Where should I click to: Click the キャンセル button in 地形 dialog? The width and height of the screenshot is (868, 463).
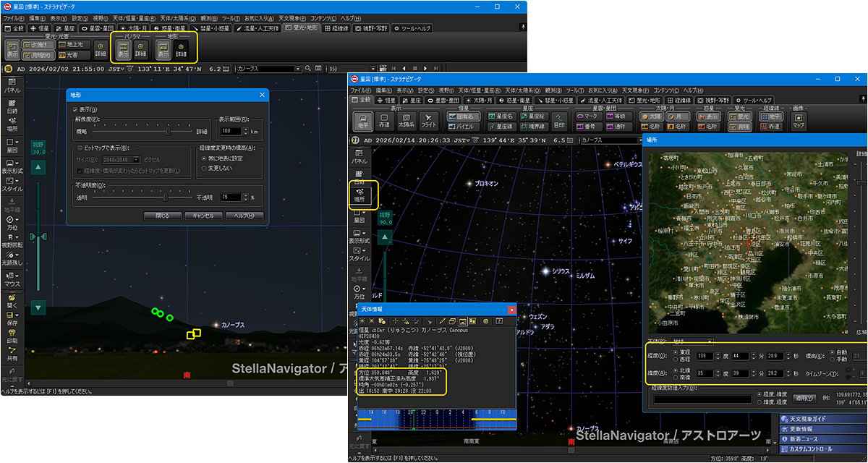(x=203, y=216)
